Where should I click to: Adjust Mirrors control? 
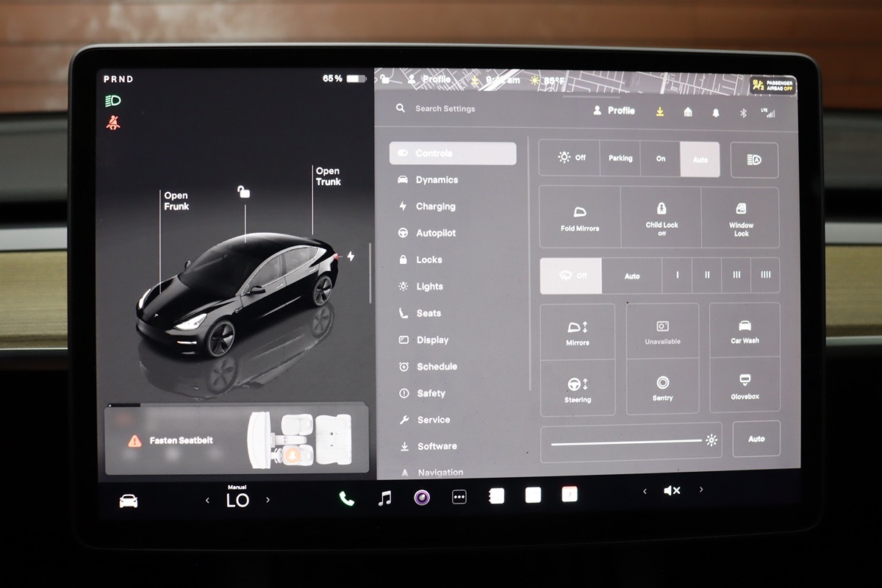[578, 331]
